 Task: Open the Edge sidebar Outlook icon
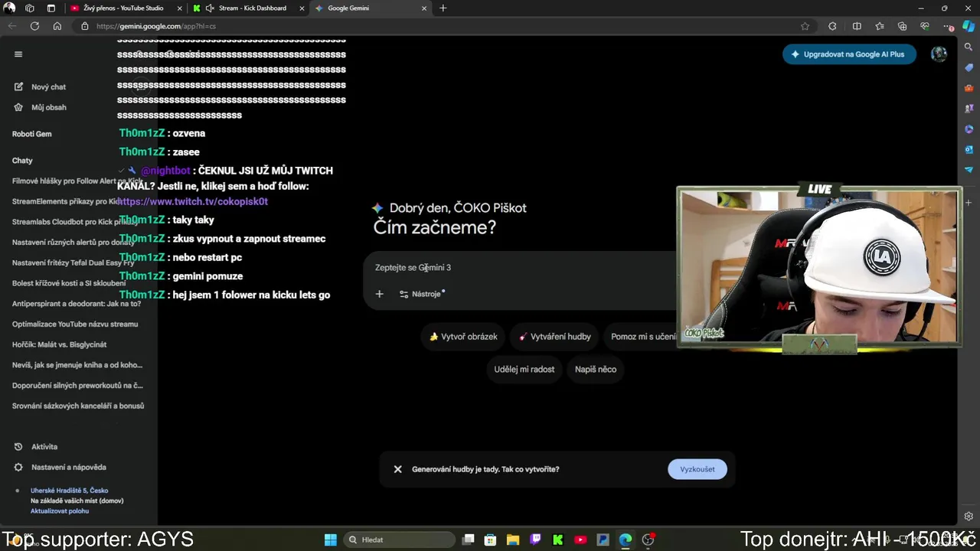pos(969,149)
